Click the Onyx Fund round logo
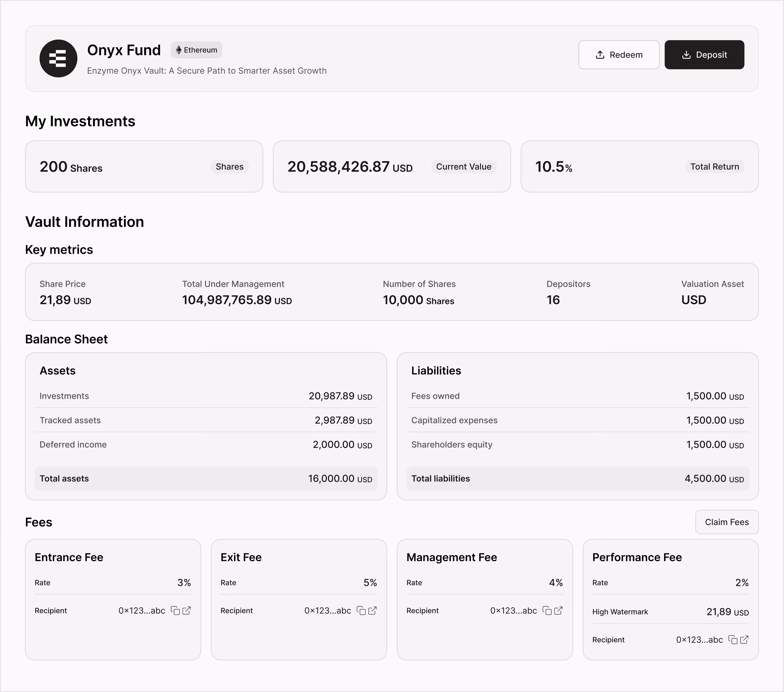This screenshot has height=692, width=784. (x=58, y=58)
